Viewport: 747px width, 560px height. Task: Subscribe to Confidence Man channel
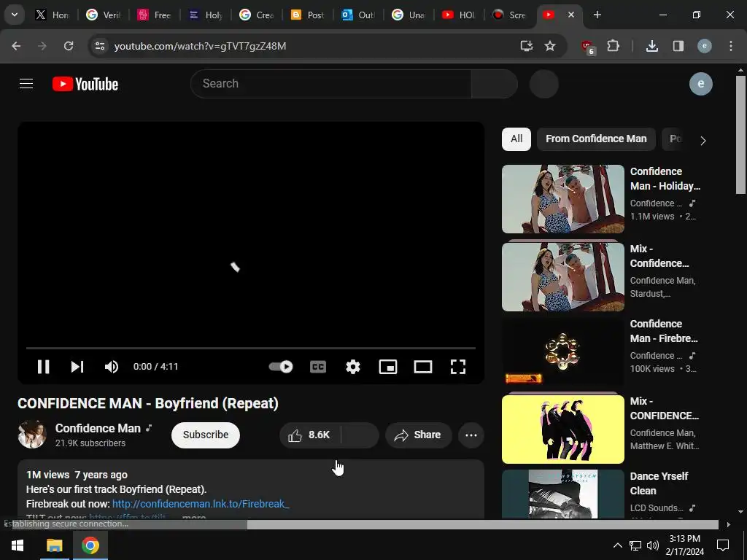click(205, 435)
